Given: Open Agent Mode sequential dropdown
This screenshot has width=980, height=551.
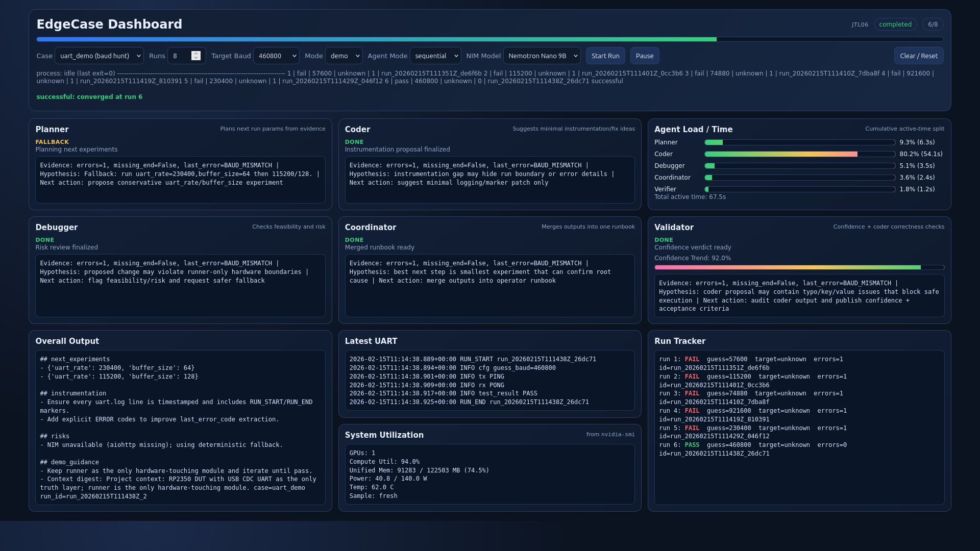Looking at the screenshot, I should coord(435,56).
